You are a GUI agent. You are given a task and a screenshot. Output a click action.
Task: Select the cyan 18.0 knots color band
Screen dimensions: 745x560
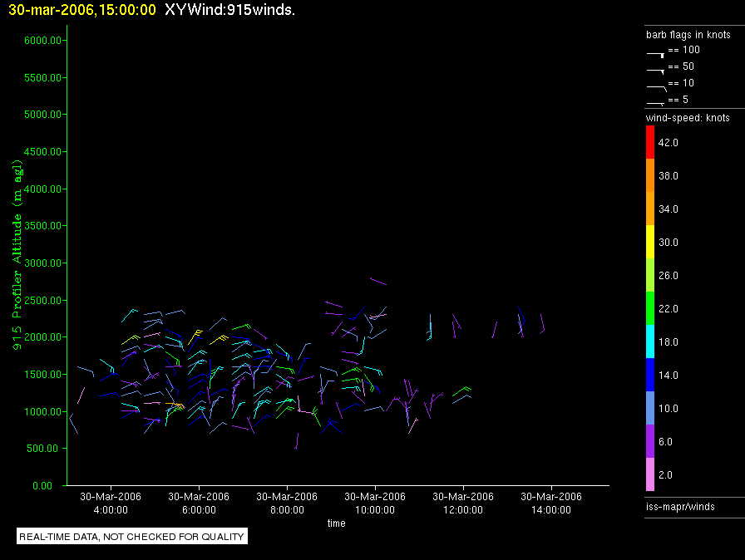pyautogui.click(x=650, y=341)
